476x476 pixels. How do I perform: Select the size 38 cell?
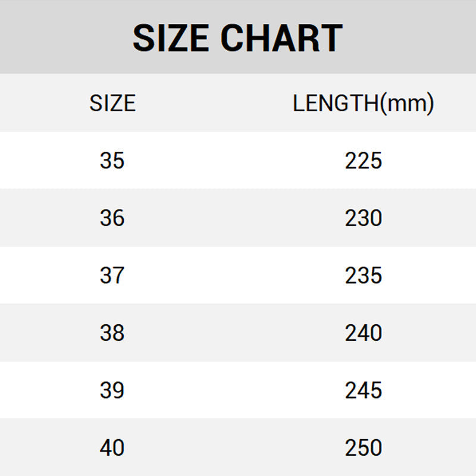click(x=112, y=333)
